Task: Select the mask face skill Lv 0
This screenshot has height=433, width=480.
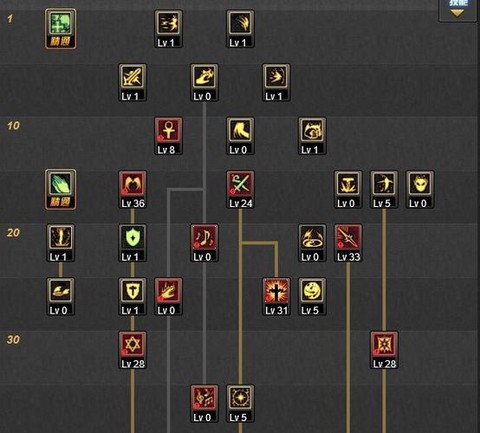Action: (420, 189)
